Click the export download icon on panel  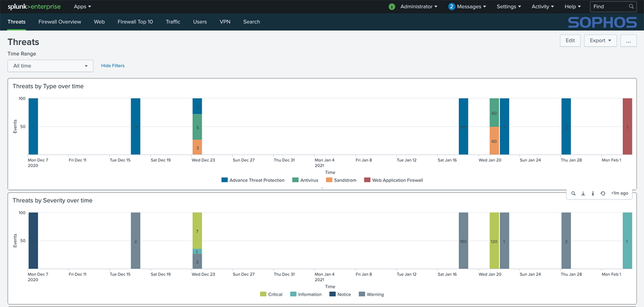click(x=583, y=193)
